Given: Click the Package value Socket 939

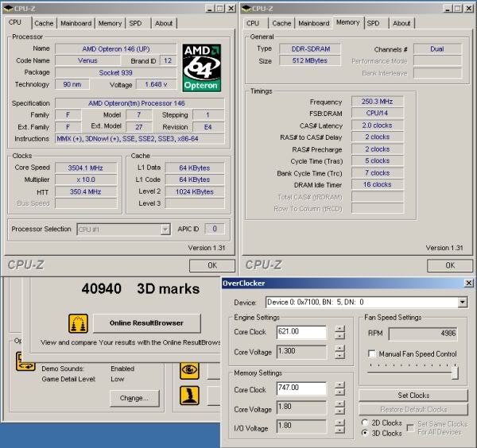Looking at the screenshot, I should coord(116,72).
